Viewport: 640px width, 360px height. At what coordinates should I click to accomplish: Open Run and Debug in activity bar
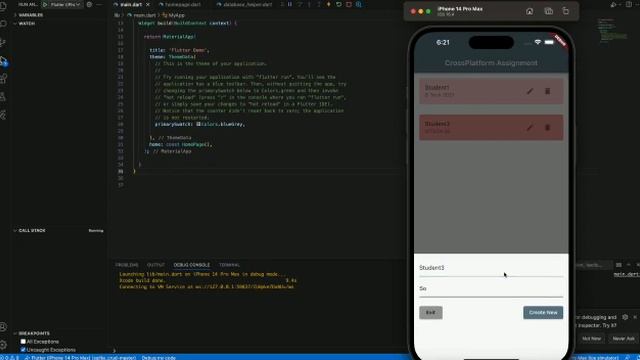4,61
